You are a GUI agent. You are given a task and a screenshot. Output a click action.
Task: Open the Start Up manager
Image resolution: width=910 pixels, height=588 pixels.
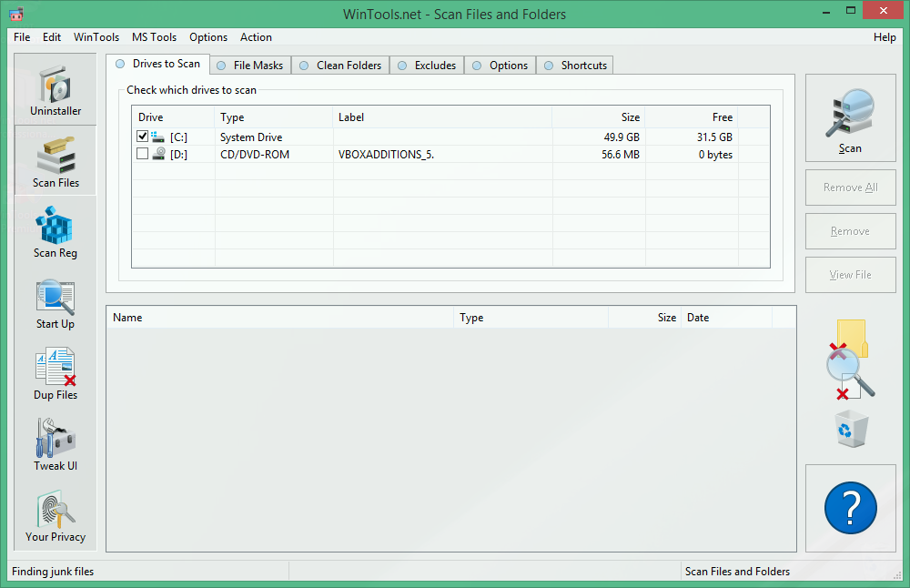(55, 302)
